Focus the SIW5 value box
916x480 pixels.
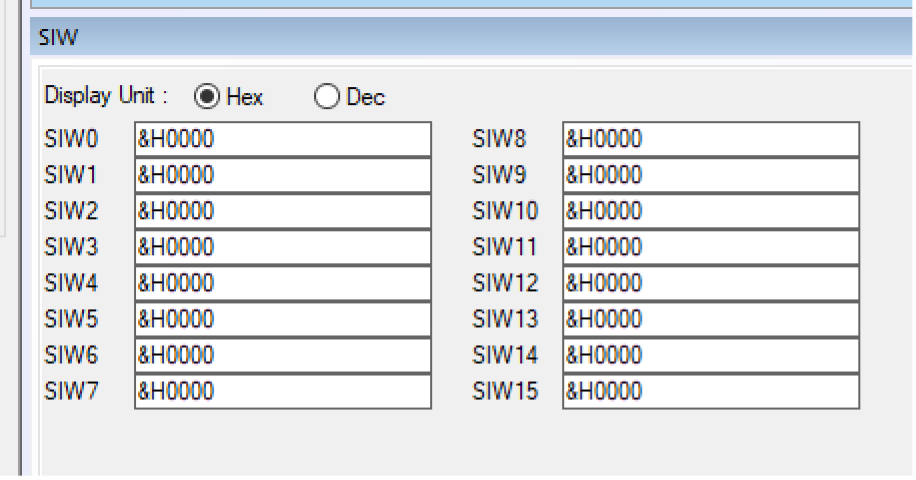pyautogui.click(x=282, y=320)
